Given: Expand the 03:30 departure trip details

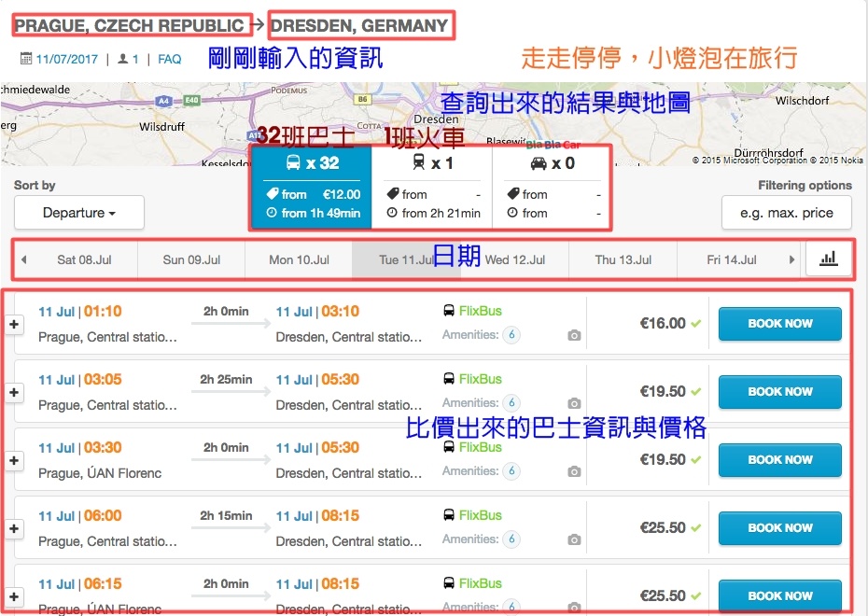Looking at the screenshot, I should tap(14, 460).
